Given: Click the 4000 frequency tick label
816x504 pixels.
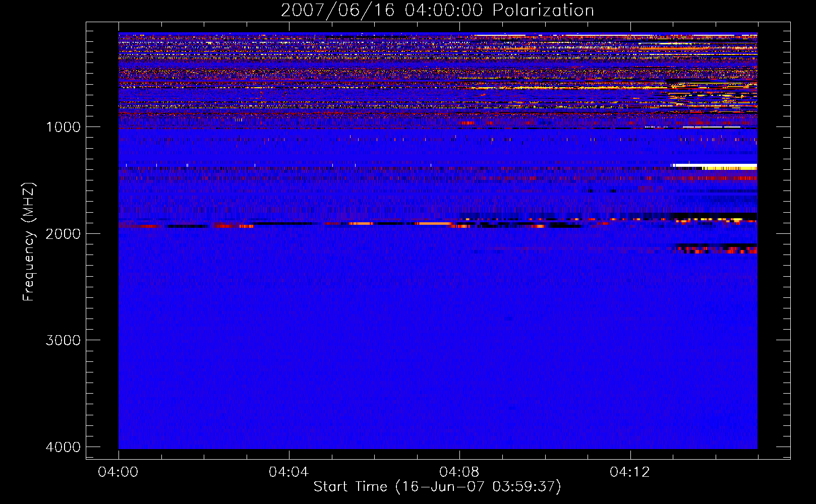Looking at the screenshot, I should click(63, 447).
